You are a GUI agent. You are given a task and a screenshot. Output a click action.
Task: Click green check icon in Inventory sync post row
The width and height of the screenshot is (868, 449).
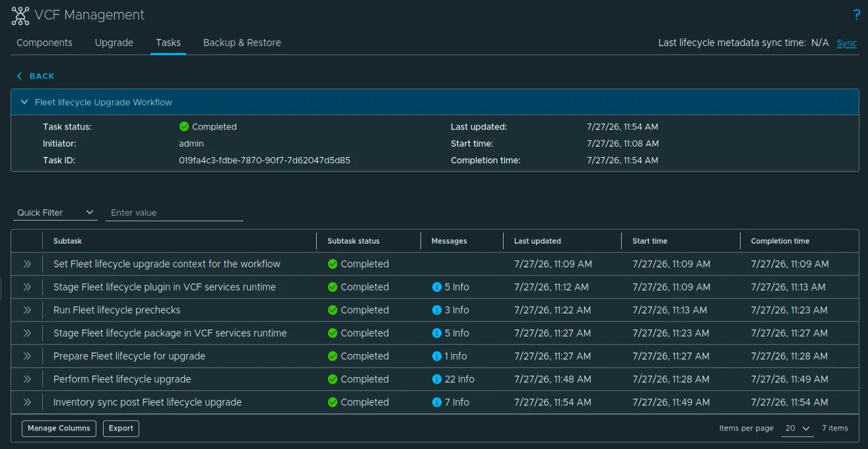tap(333, 403)
